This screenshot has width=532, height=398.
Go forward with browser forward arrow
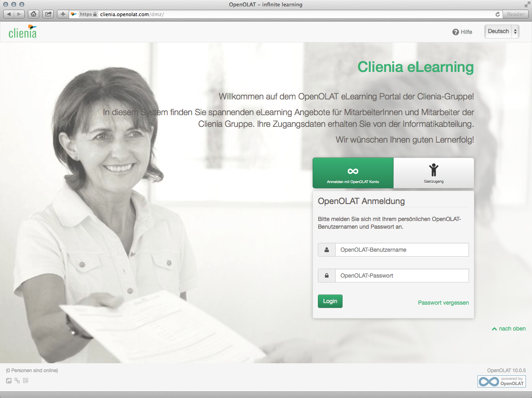coord(19,14)
